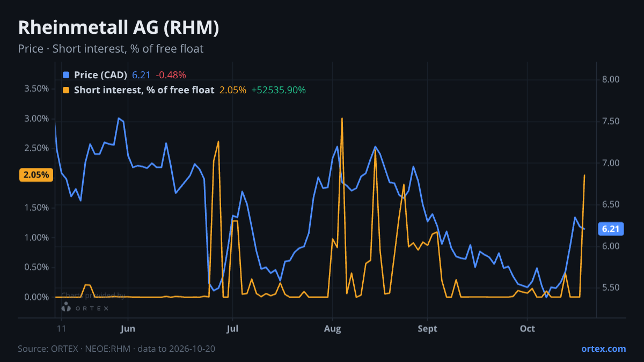Click the Jul label on the date axis

232,329
